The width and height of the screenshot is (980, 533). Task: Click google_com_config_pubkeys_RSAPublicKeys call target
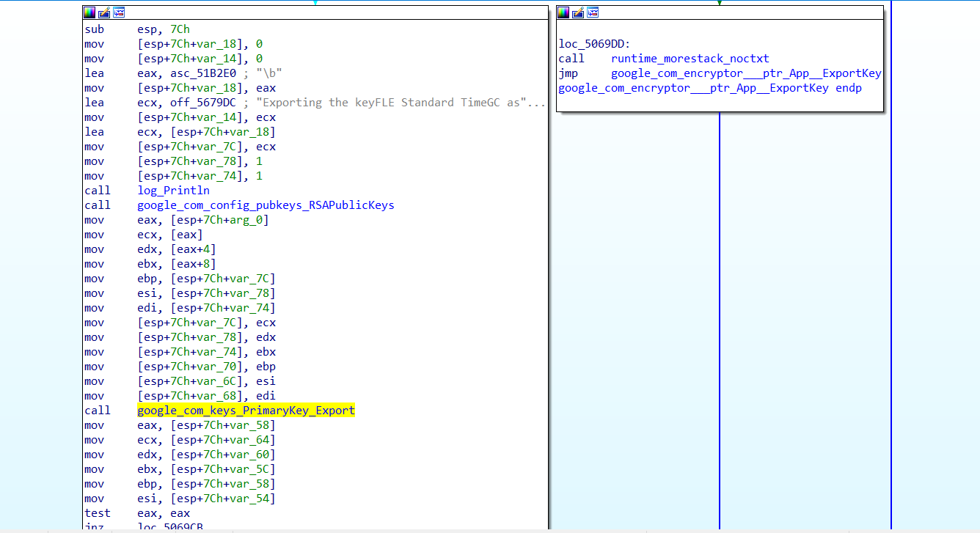[266, 205]
